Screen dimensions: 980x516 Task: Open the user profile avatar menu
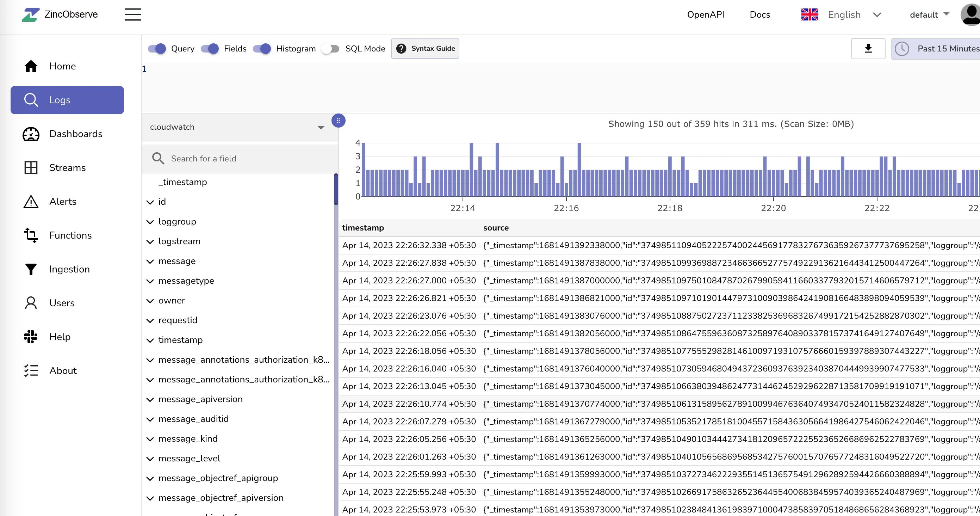[969, 14]
